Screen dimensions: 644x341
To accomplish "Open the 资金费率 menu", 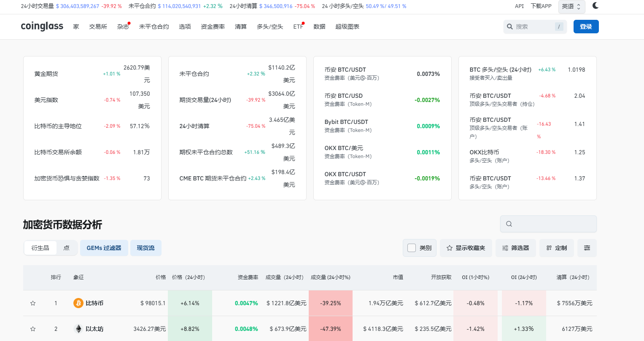I will coord(213,27).
